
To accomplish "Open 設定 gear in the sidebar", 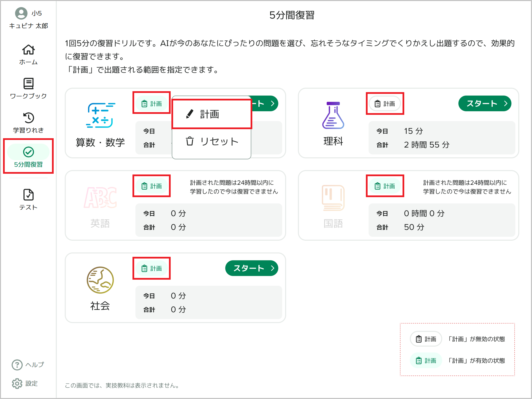I will click(x=25, y=383).
